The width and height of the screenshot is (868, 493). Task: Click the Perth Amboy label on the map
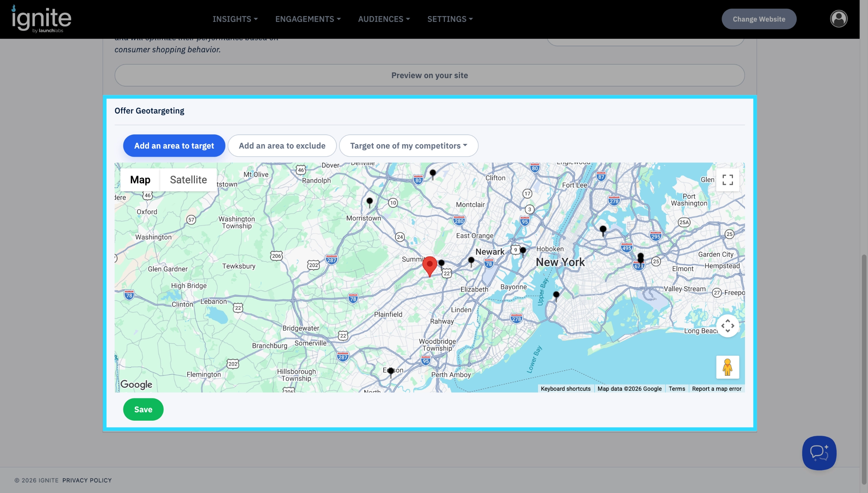451,375
